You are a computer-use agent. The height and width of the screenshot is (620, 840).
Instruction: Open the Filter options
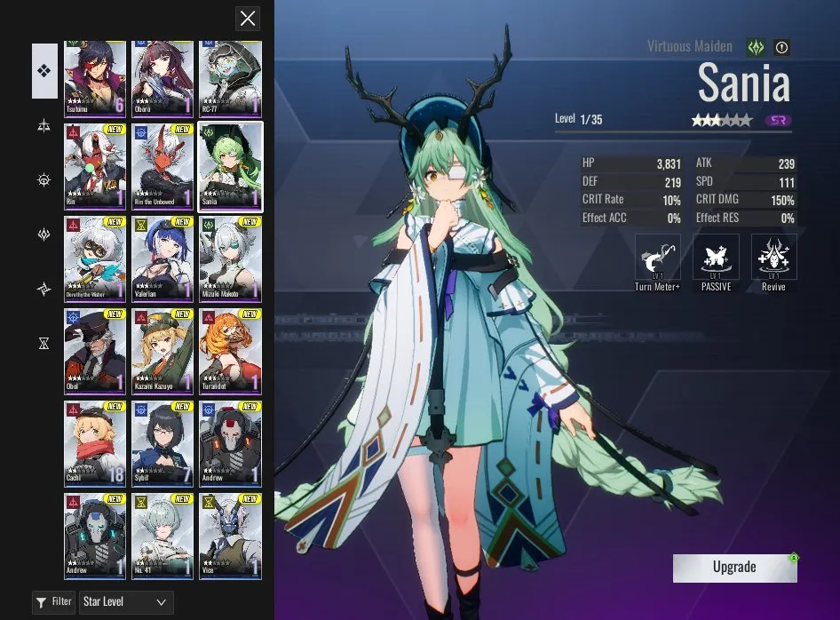pos(53,602)
